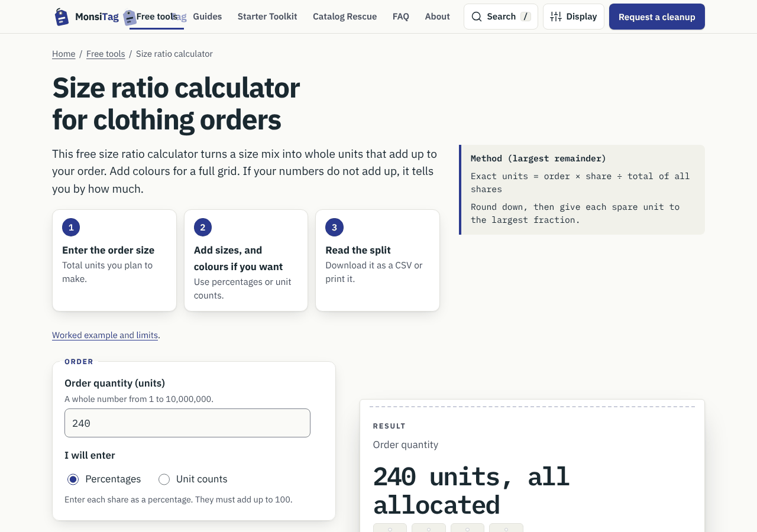757x532 pixels.
Task: Focus the Order quantity input field
Action: point(187,423)
